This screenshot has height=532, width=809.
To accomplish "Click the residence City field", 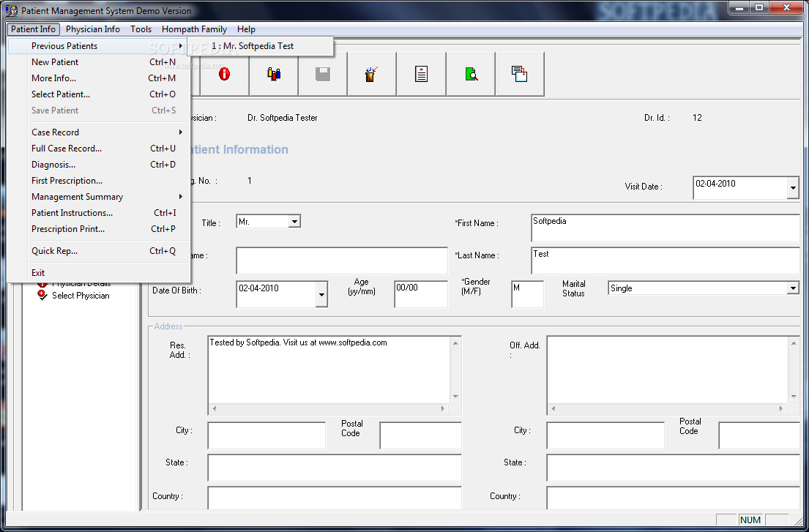I will tap(266, 435).
